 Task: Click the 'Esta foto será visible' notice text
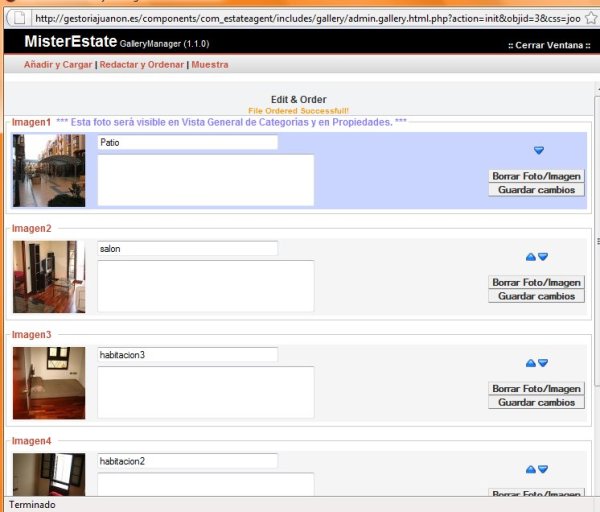coord(232,122)
